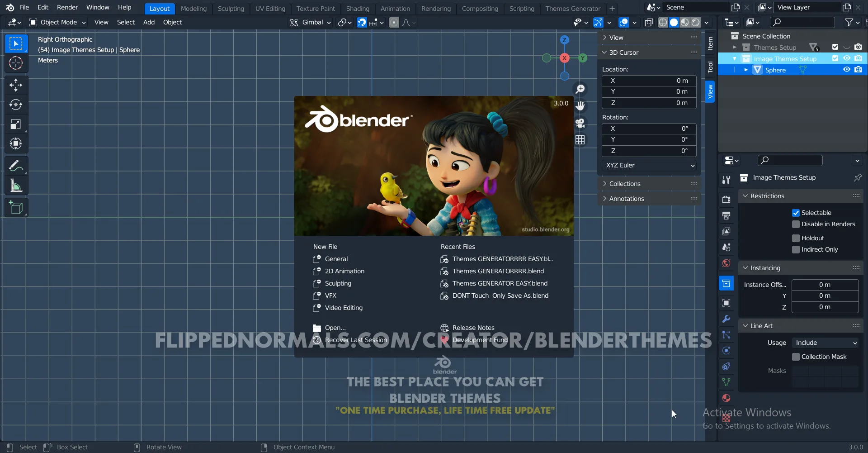This screenshot has height=453, width=868.
Task: Pin the Image Themes Setup properties
Action: tap(857, 178)
